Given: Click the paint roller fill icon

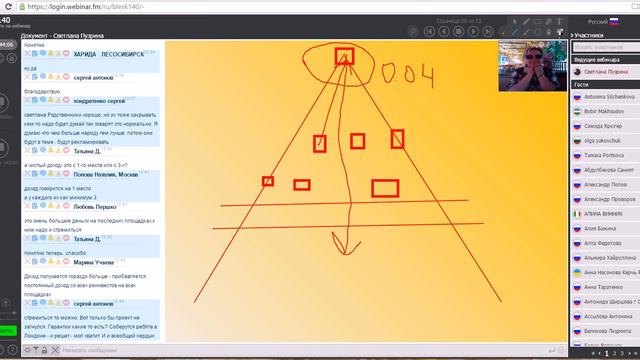Looking at the screenshot, I should [x=560, y=32].
